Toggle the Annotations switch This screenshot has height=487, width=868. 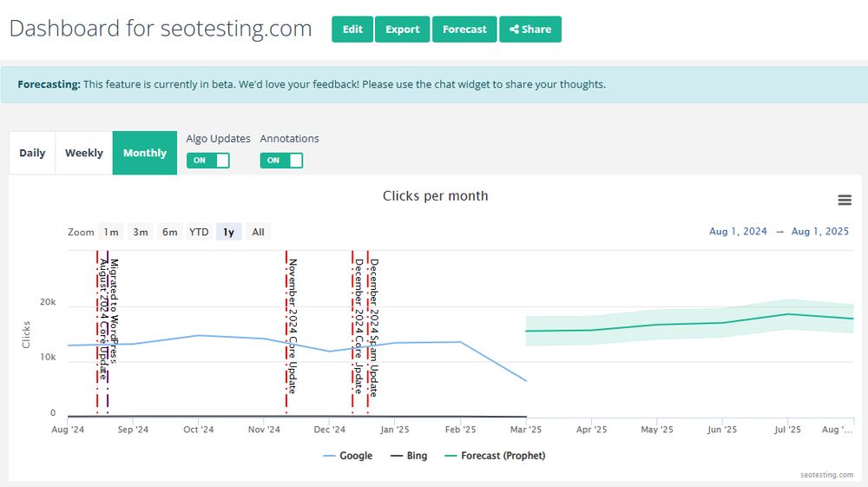281,161
